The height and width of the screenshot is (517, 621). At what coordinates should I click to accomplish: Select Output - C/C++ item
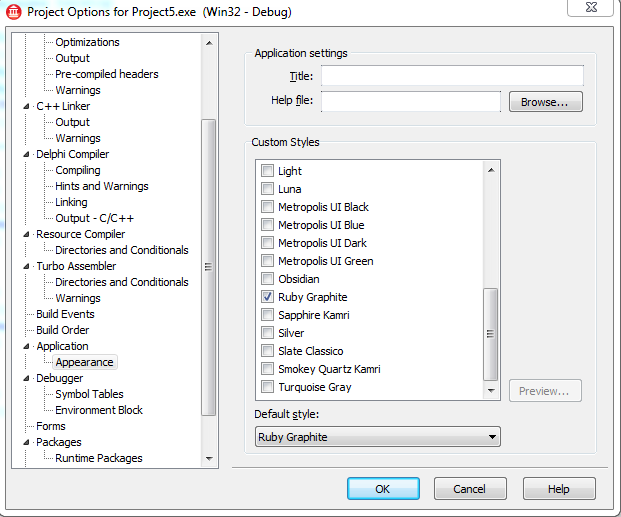pyautogui.click(x=94, y=218)
